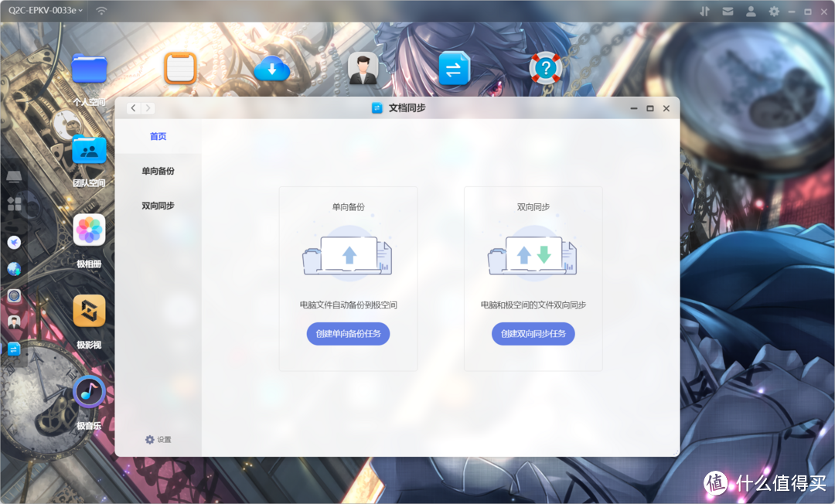Open the orange notepad desktop icon
The width and height of the screenshot is (835, 504).
coord(180,68)
